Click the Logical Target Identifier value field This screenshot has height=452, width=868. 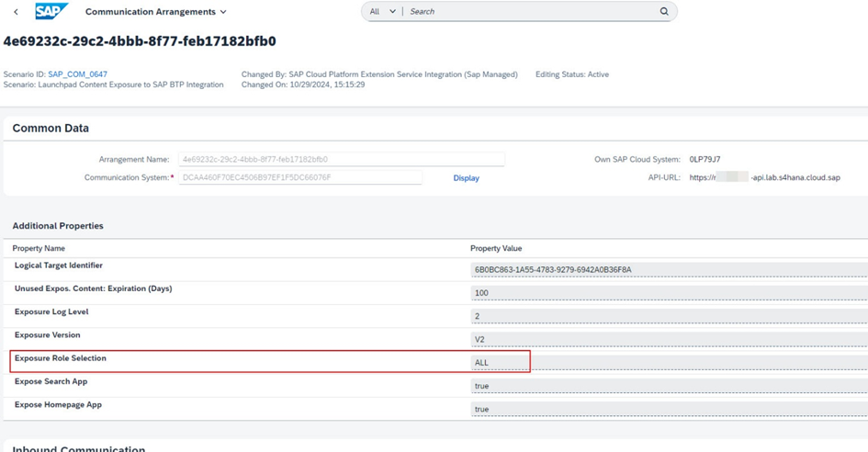[x=668, y=270]
